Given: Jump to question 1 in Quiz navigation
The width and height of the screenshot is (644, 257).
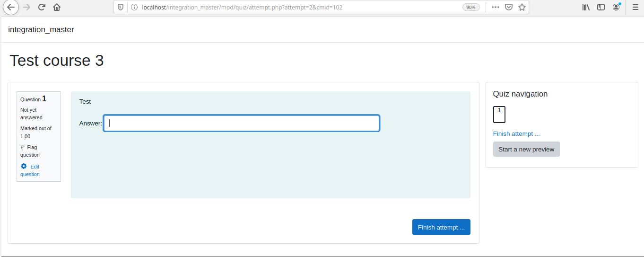Looking at the screenshot, I should 499,115.
